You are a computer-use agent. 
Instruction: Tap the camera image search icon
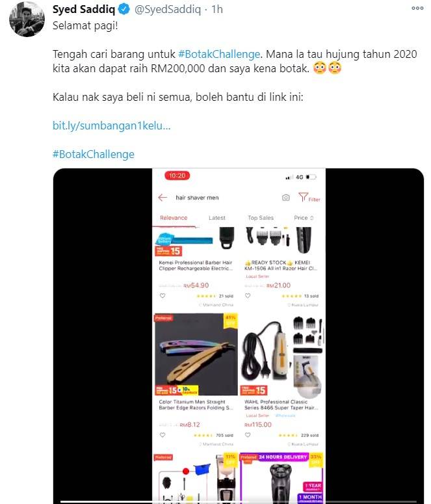285,198
